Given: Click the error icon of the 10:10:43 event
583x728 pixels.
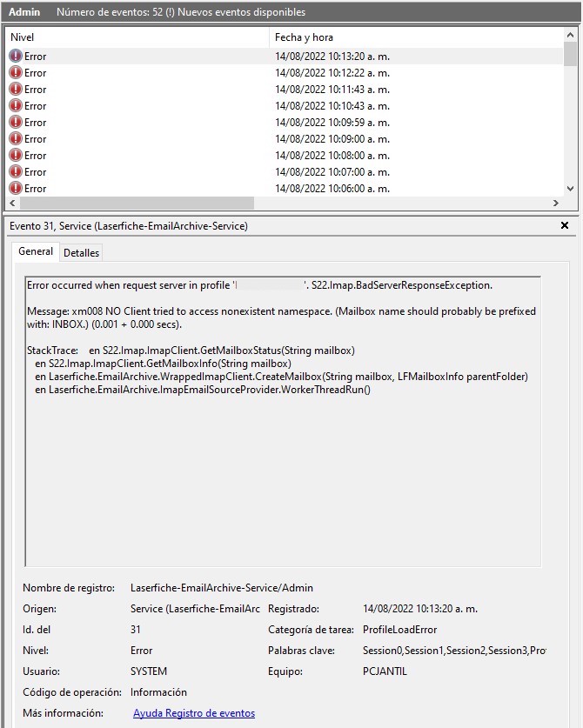Looking at the screenshot, I should [x=16, y=106].
